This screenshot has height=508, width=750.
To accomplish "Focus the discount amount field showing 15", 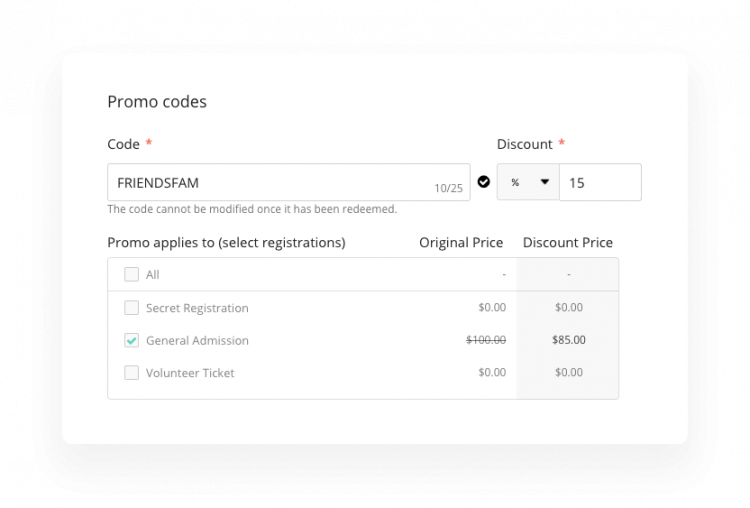I will 600,182.
